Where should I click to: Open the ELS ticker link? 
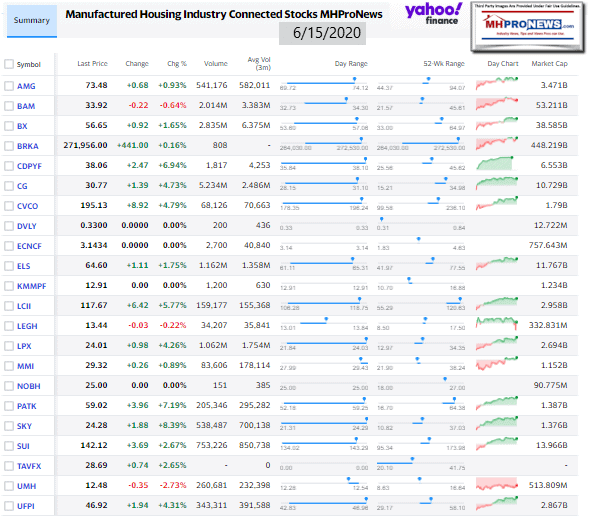pos(23,266)
